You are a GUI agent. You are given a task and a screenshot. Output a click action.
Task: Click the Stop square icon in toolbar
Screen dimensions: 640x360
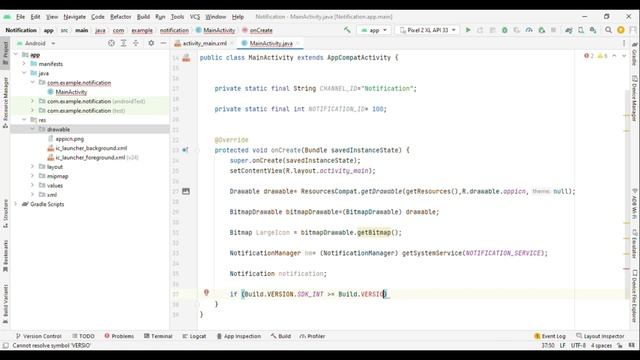click(x=553, y=30)
